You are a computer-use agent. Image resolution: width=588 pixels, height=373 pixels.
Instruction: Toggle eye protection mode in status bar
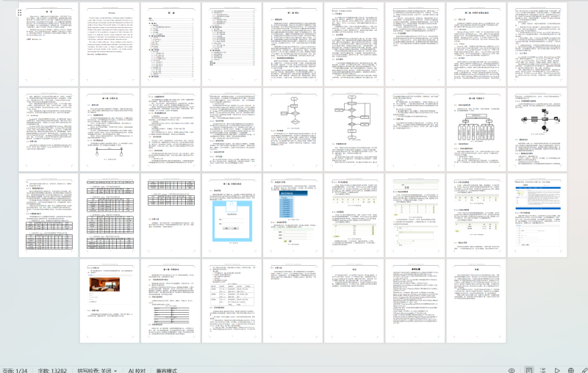[512, 370]
